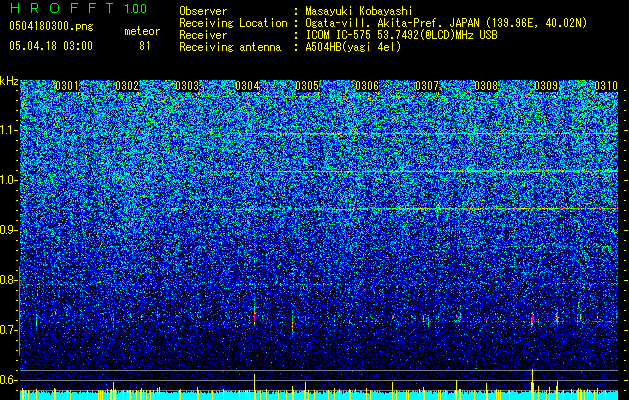Click the 'Receiving antenna' label
This screenshot has width=629, height=400.
pyautogui.click(x=230, y=47)
